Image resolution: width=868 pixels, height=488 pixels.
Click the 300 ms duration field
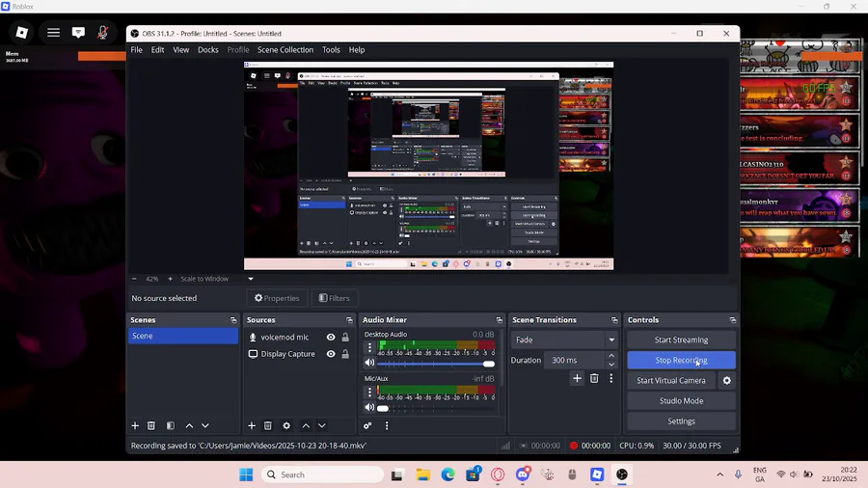tap(575, 360)
